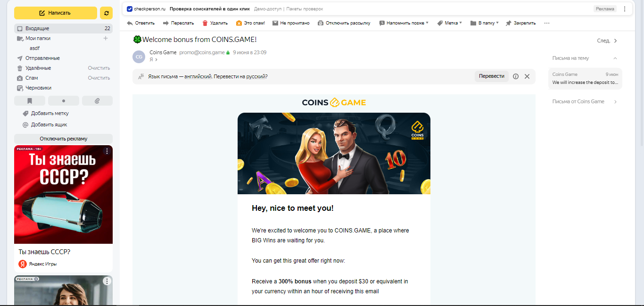Open the Метка label dropdown

(449, 23)
